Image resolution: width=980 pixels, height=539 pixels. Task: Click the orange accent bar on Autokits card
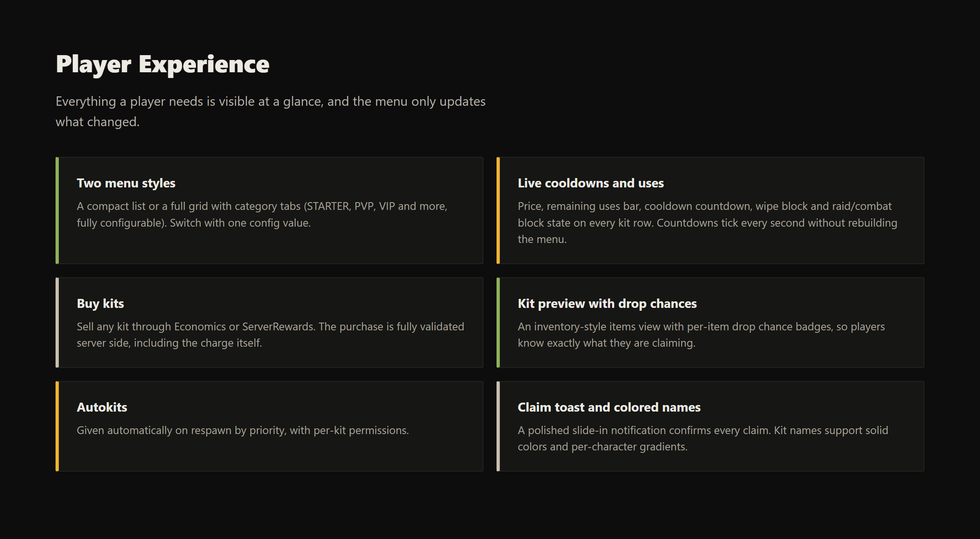pos(57,426)
